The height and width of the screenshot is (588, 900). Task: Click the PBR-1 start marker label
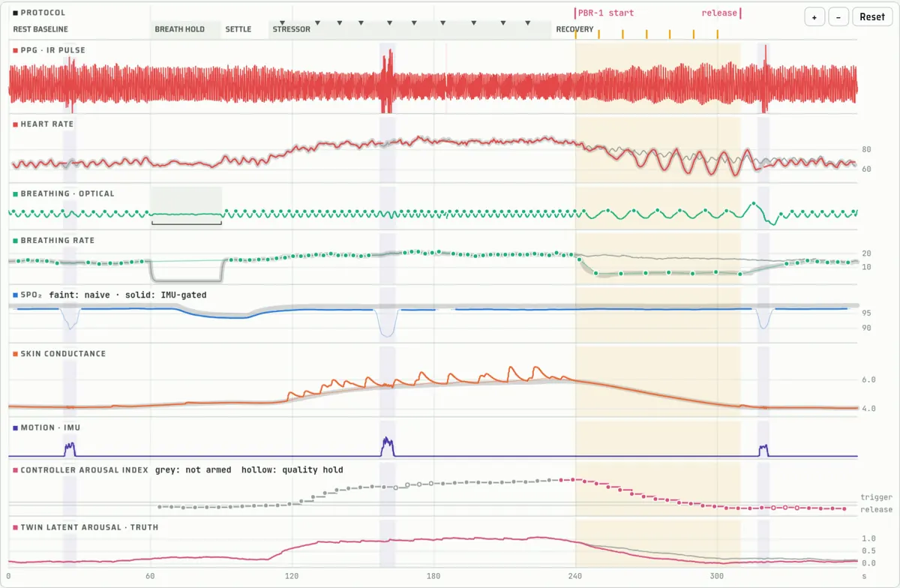click(x=606, y=13)
